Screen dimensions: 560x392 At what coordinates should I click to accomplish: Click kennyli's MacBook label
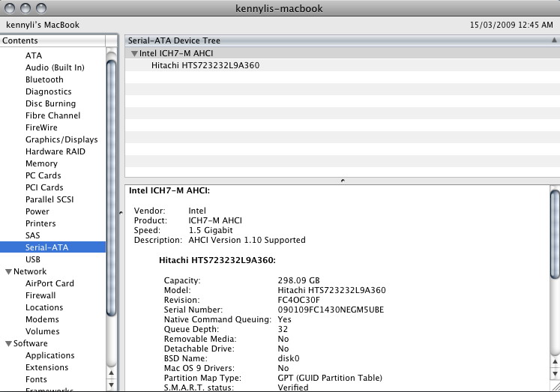43,25
